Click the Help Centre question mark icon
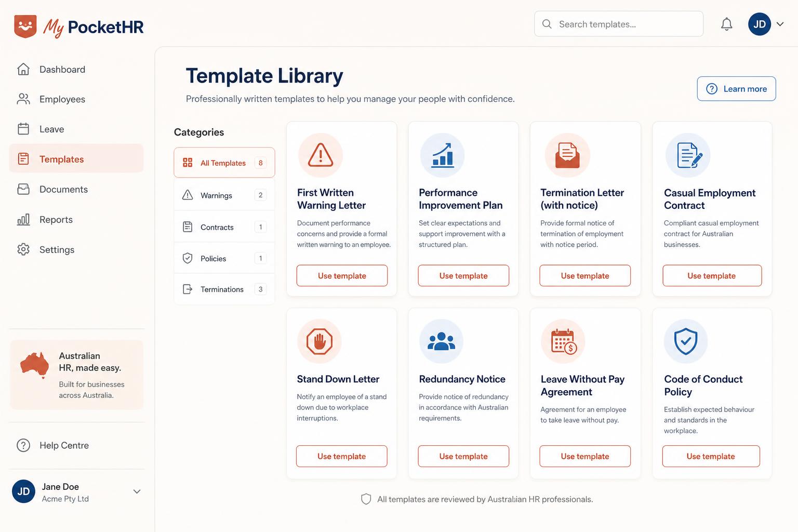Image resolution: width=798 pixels, height=532 pixels. 23,445
